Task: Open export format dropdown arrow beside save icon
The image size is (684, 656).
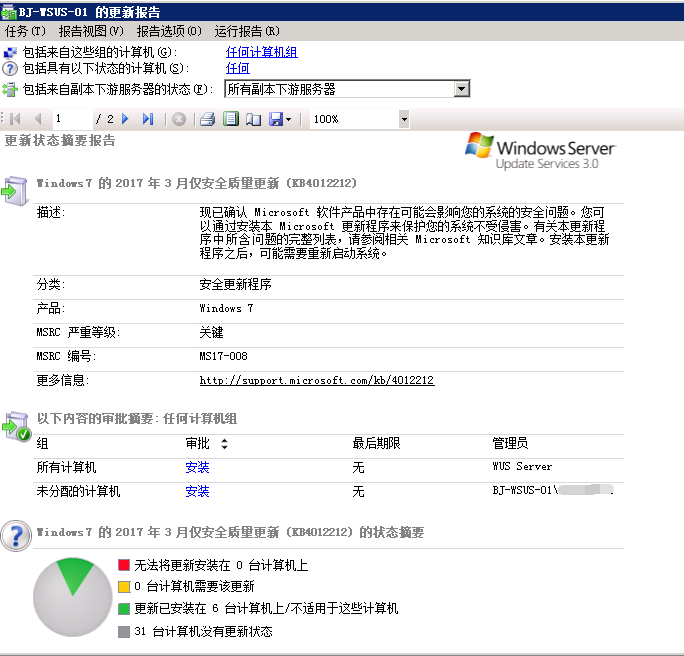Action: click(288, 119)
